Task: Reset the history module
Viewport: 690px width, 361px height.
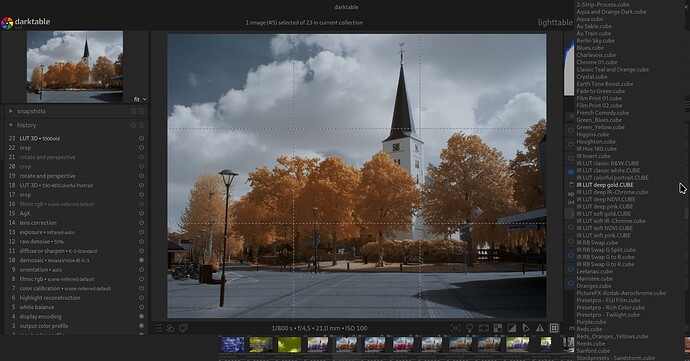Action: tap(133, 125)
